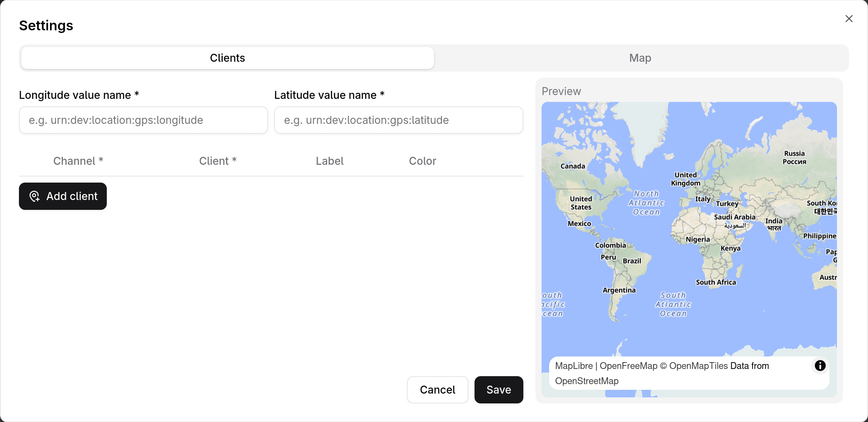
Task: Click the Cancel button
Action: [437, 389]
